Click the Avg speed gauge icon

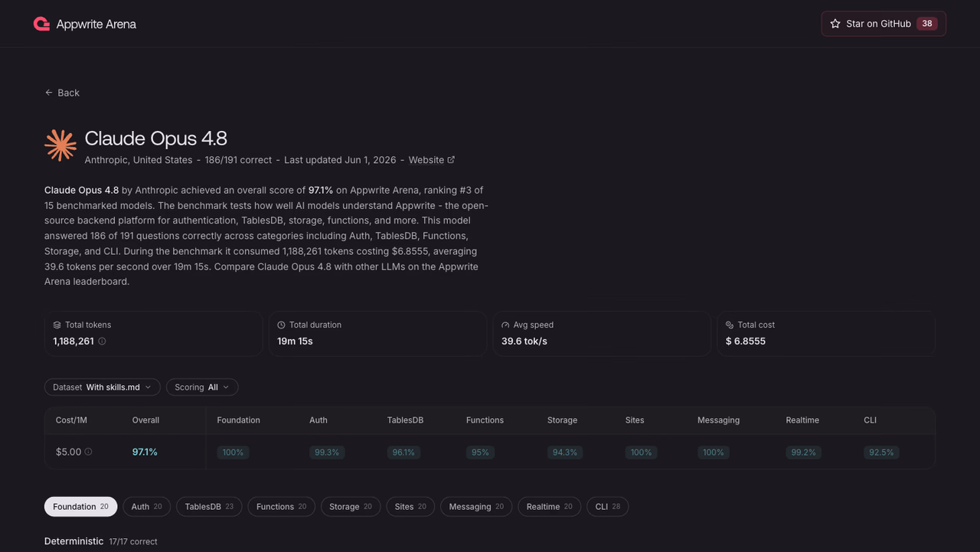(x=505, y=325)
